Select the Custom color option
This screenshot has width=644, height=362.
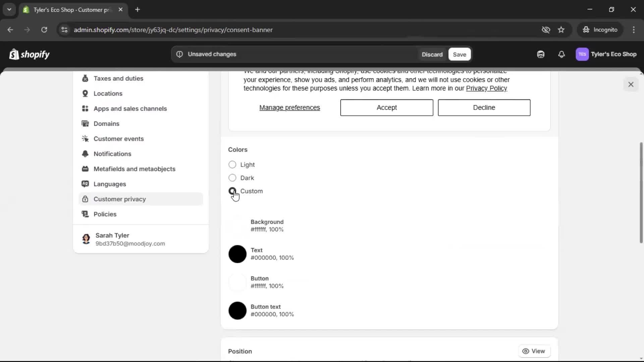pos(232,191)
